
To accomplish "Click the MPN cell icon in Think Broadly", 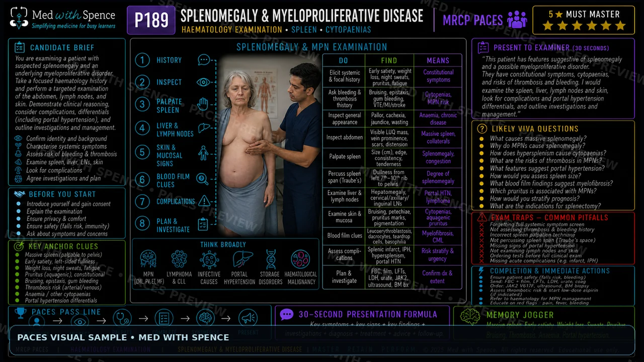I will (148, 259).
